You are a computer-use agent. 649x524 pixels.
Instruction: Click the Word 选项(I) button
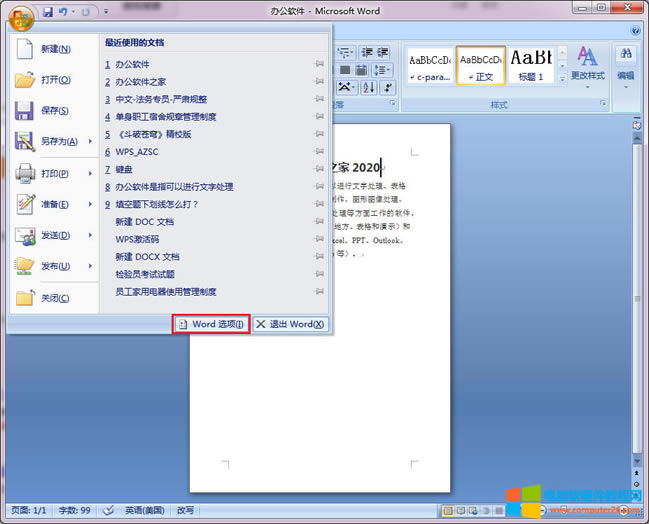pyautogui.click(x=210, y=324)
